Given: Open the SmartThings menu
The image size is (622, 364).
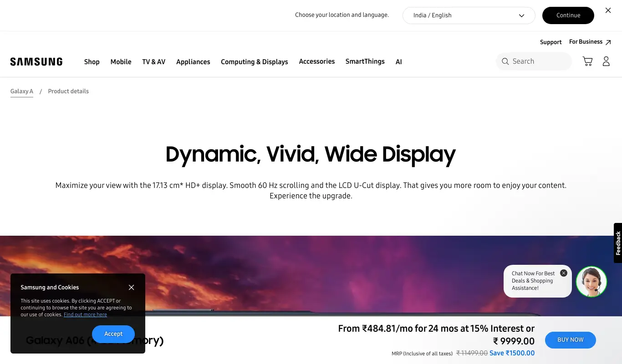Looking at the screenshot, I should (x=365, y=61).
